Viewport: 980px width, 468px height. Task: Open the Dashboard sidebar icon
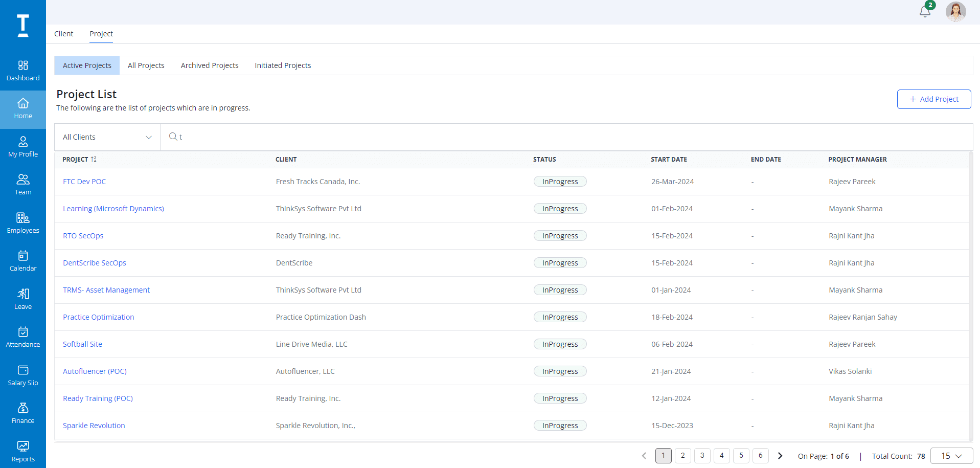click(x=23, y=71)
